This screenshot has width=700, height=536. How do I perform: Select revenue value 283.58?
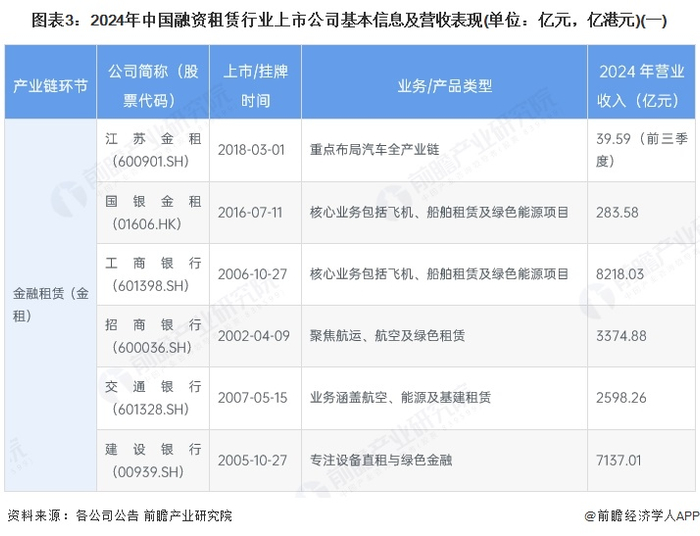pos(617,212)
